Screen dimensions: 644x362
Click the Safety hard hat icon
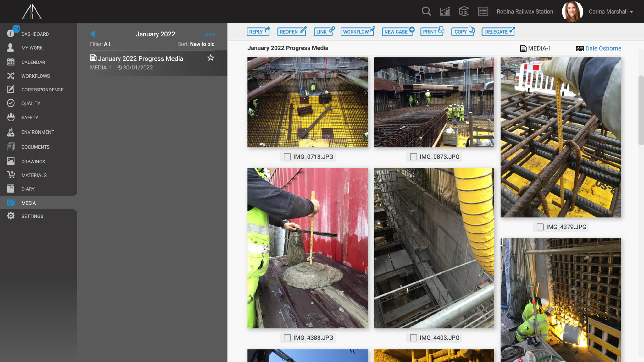(x=11, y=117)
